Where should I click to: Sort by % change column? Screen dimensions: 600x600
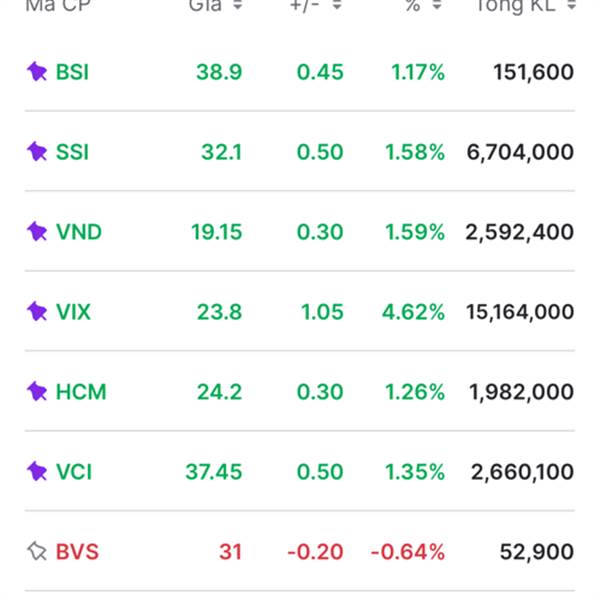436,6
